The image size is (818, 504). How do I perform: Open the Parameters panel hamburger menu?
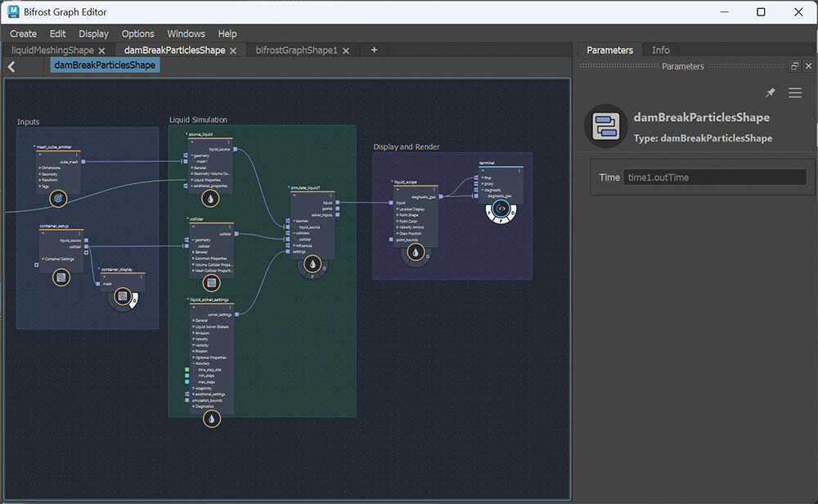pos(795,93)
